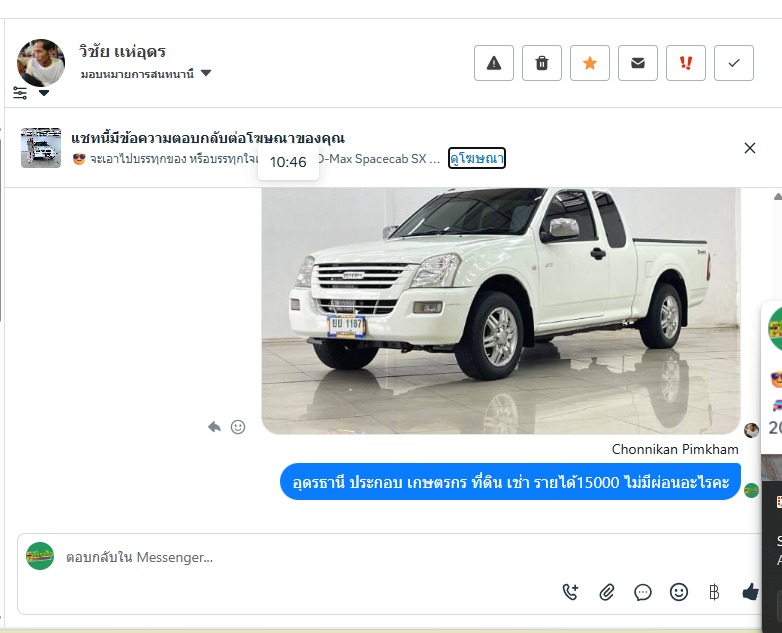
Task: Click the spam warning triangle icon
Action: (494, 63)
